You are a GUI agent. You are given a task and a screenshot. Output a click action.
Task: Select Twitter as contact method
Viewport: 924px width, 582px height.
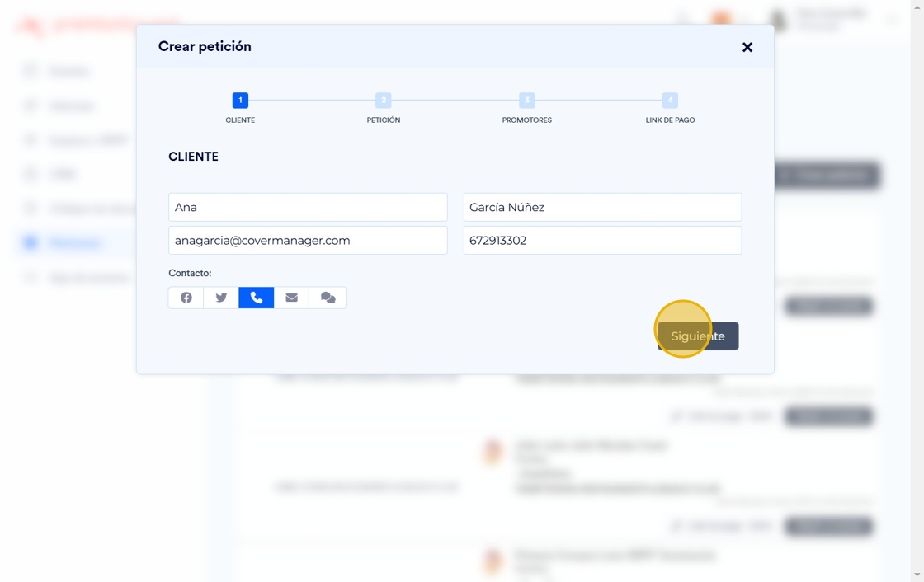[221, 298]
